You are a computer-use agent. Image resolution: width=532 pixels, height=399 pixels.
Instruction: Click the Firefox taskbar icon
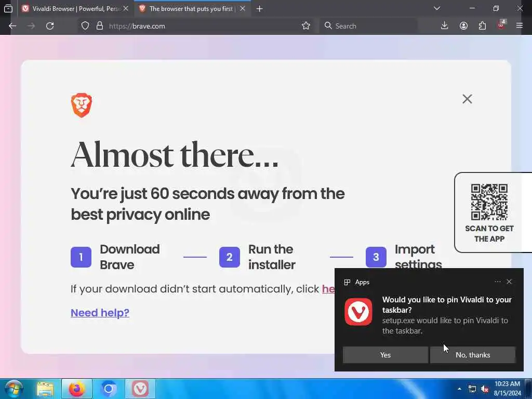coord(77,389)
